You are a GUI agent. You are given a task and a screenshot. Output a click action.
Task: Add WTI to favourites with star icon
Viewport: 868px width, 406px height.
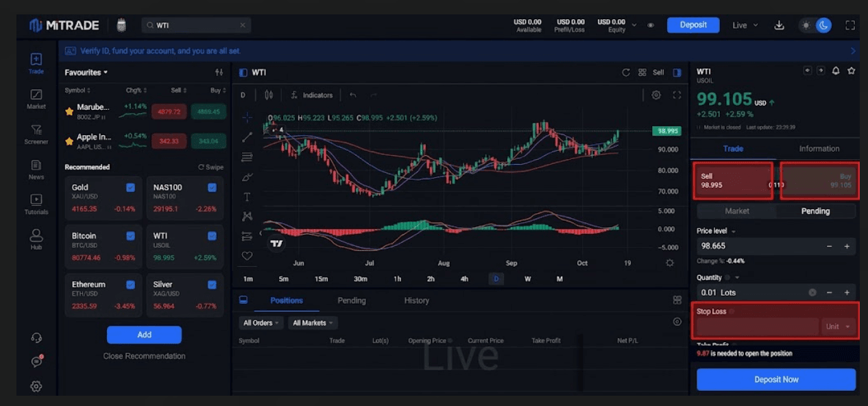pos(851,71)
